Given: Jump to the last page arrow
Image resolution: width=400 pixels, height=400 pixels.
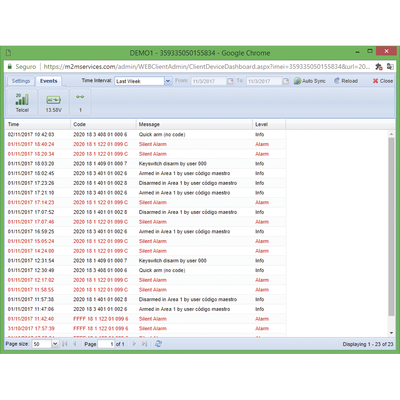Looking at the screenshot, I should tap(144, 344).
